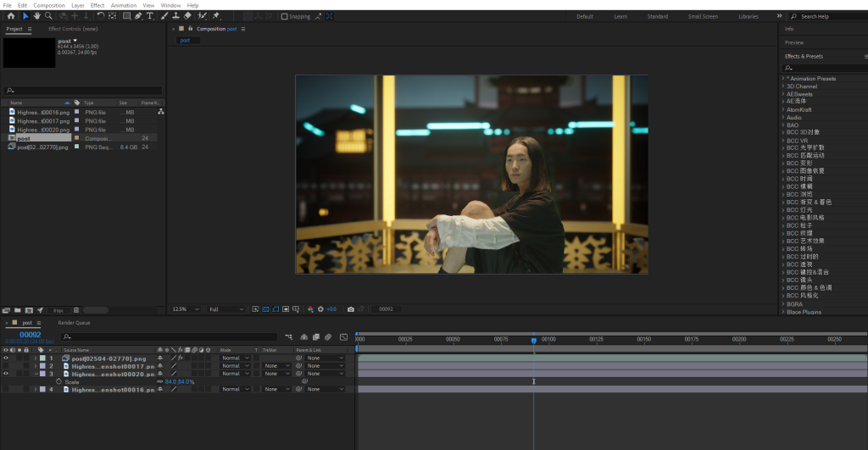The height and width of the screenshot is (450, 868).
Task: Switch to Small Screen workspace
Action: 703,17
